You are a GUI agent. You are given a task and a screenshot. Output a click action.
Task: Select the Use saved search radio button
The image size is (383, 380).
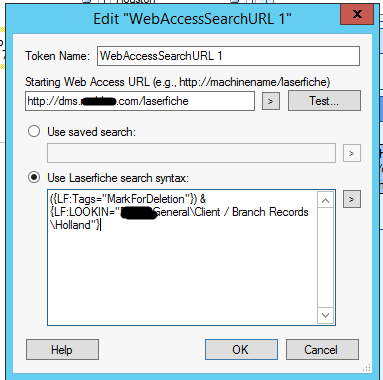pos(34,131)
